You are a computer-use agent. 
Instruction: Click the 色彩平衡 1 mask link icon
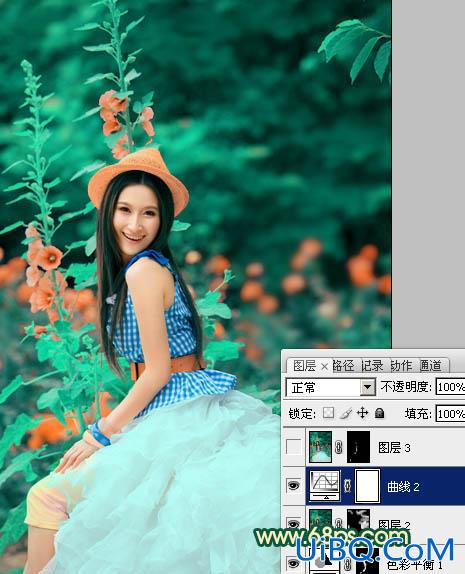click(347, 564)
